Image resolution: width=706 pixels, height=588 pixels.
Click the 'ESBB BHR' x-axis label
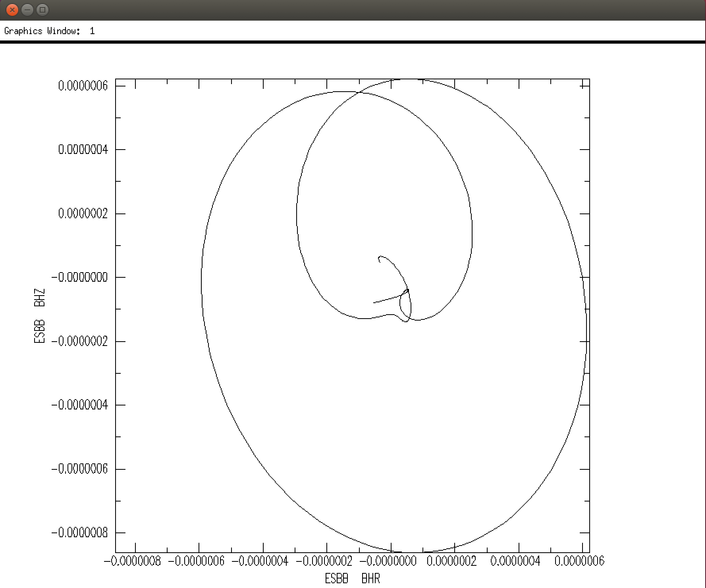pos(353,579)
